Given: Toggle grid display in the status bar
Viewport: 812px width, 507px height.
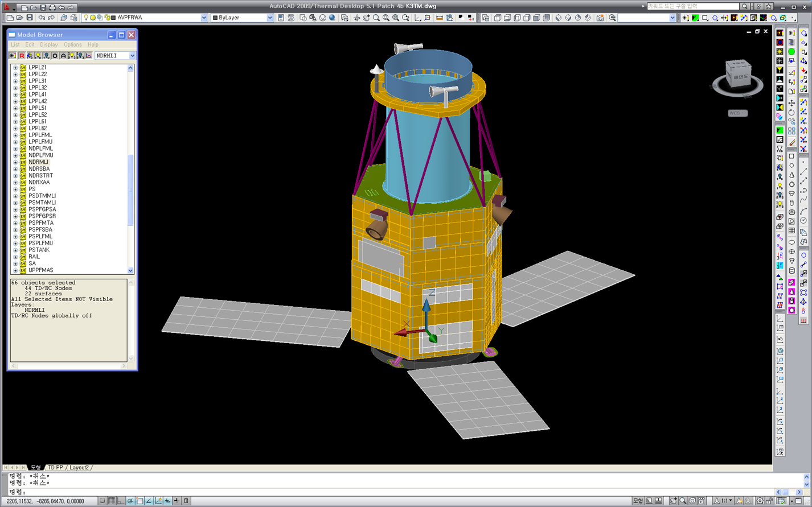Looking at the screenshot, I should (112, 501).
